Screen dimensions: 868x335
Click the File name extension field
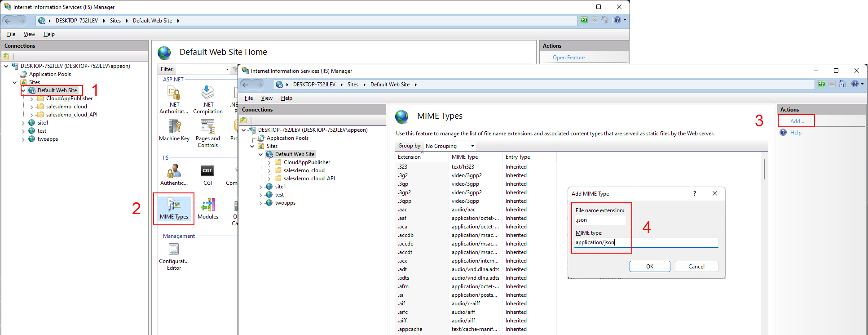click(600, 220)
